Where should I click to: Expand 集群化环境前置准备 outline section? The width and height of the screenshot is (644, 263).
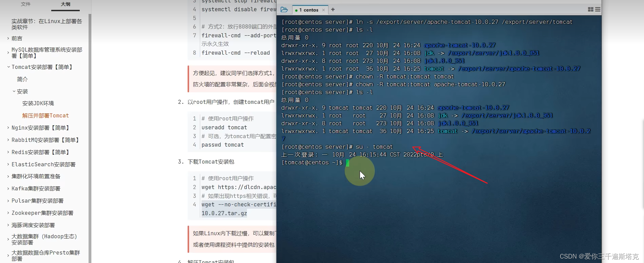8,176
